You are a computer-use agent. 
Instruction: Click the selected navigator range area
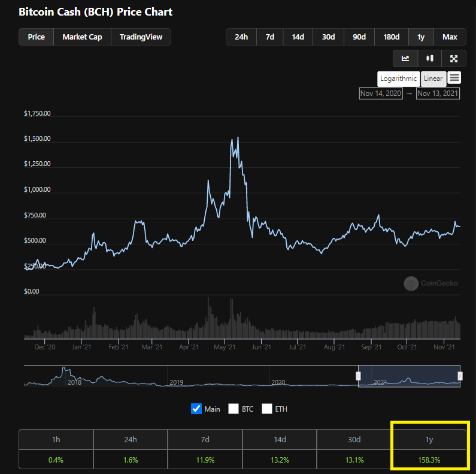pos(409,376)
